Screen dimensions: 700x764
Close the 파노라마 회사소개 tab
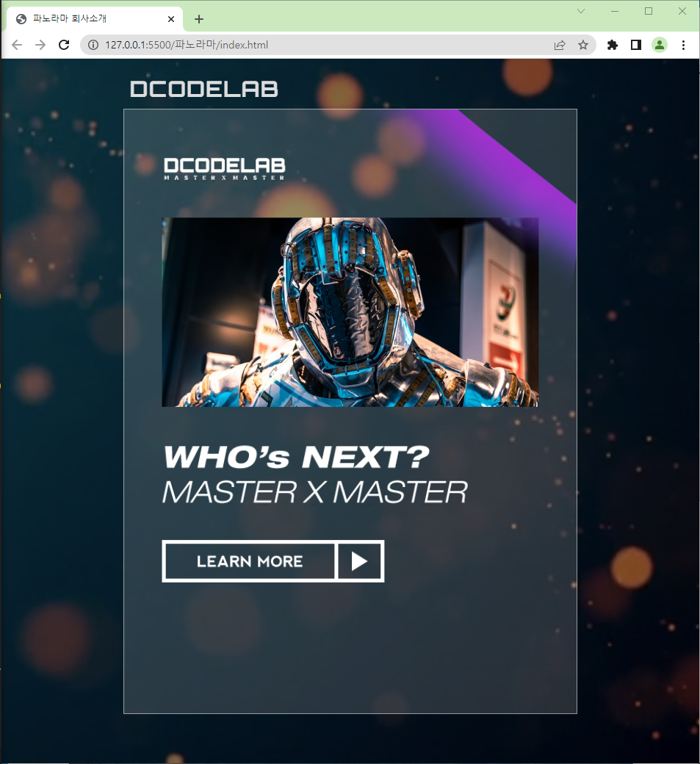(x=171, y=19)
